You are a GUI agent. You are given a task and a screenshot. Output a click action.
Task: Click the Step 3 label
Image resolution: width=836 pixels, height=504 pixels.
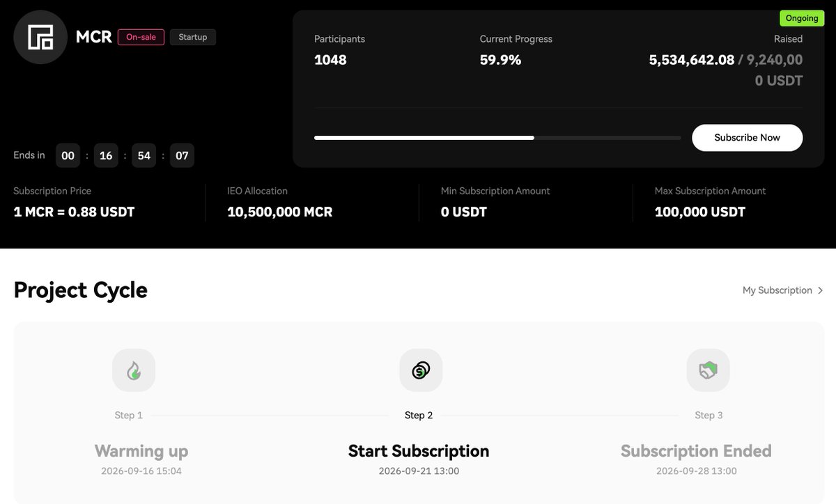pyautogui.click(x=709, y=415)
